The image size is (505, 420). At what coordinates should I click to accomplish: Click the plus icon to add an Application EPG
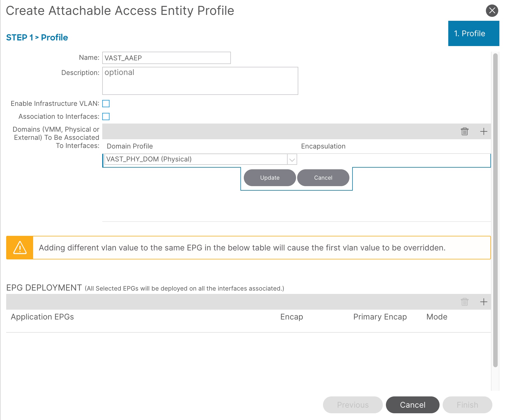pyautogui.click(x=483, y=302)
